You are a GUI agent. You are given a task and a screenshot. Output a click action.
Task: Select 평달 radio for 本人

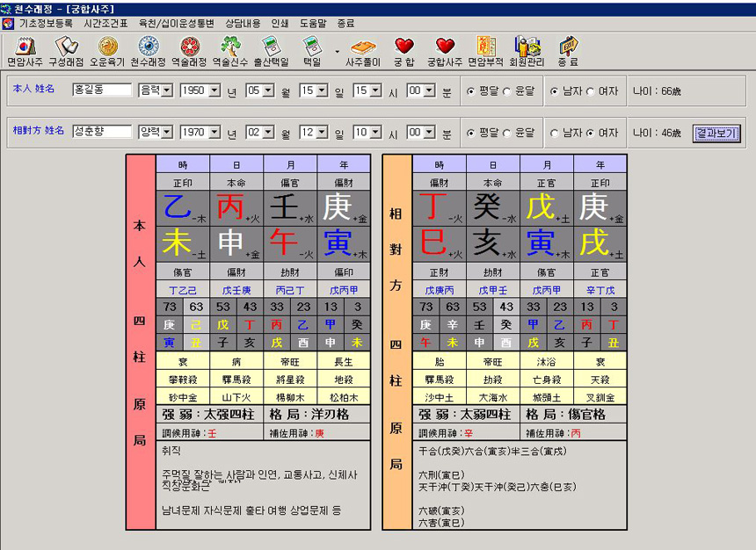click(x=471, y=91)
